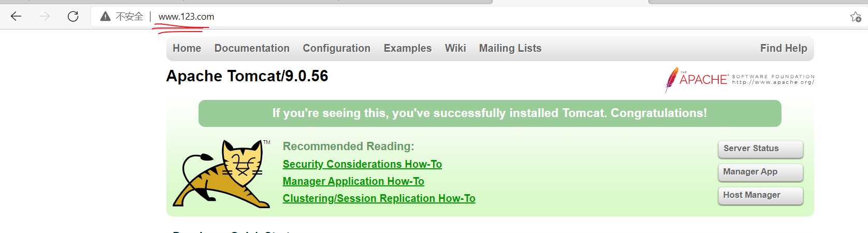Click the 不安全 not-secure label
This screenshot has height=233, width=868.
[130, 17]
